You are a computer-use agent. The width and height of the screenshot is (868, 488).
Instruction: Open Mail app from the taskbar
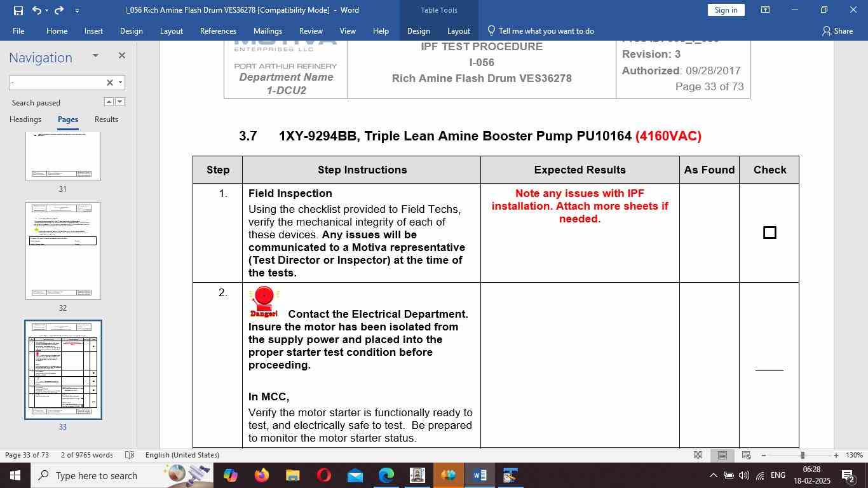(x=355, y=475)
